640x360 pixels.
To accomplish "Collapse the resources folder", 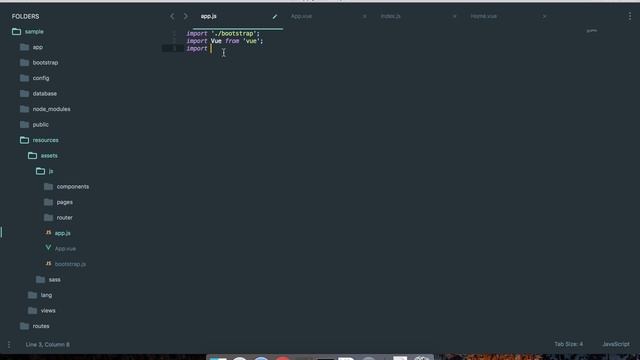I will coord(45,140).
